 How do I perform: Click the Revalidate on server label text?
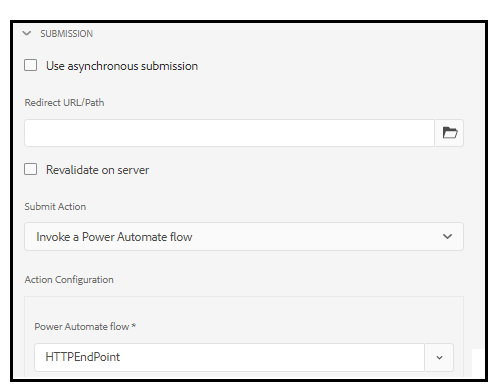(97, 170)
